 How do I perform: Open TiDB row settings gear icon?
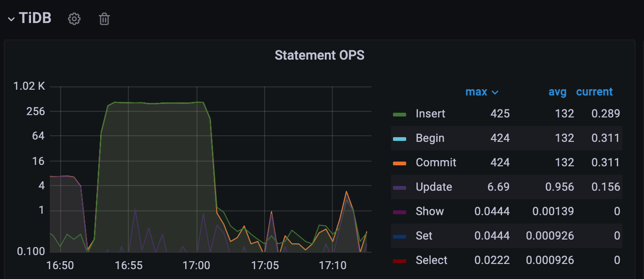(x=74, y=19)
